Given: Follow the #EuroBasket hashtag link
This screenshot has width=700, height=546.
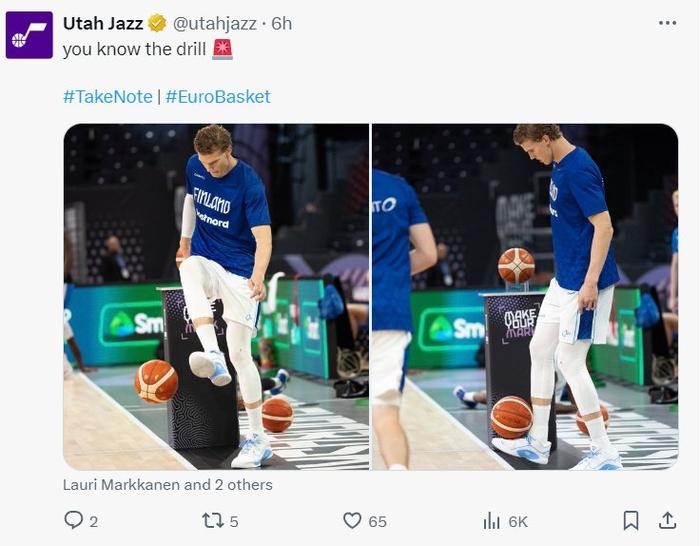Looking at the screenshot, I should tap(218, 97).
